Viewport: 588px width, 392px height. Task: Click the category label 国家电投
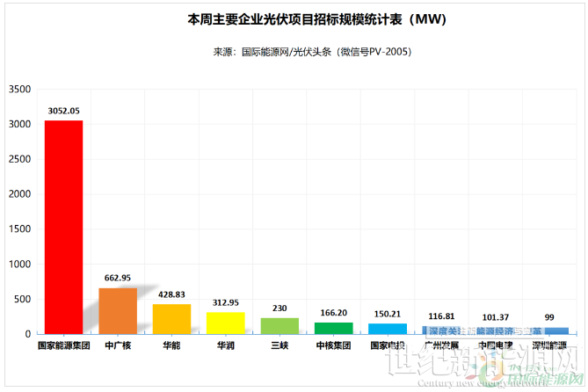pos(388,345)
